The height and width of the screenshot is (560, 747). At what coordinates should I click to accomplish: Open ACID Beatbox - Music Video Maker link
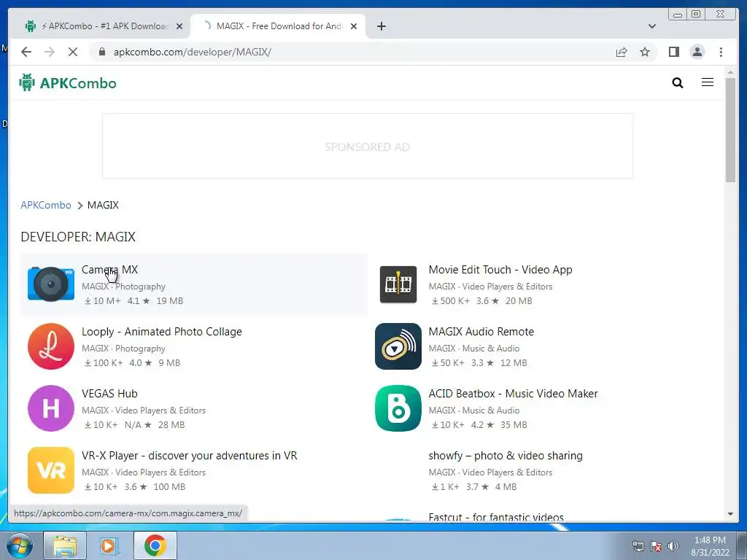point(513,393)
